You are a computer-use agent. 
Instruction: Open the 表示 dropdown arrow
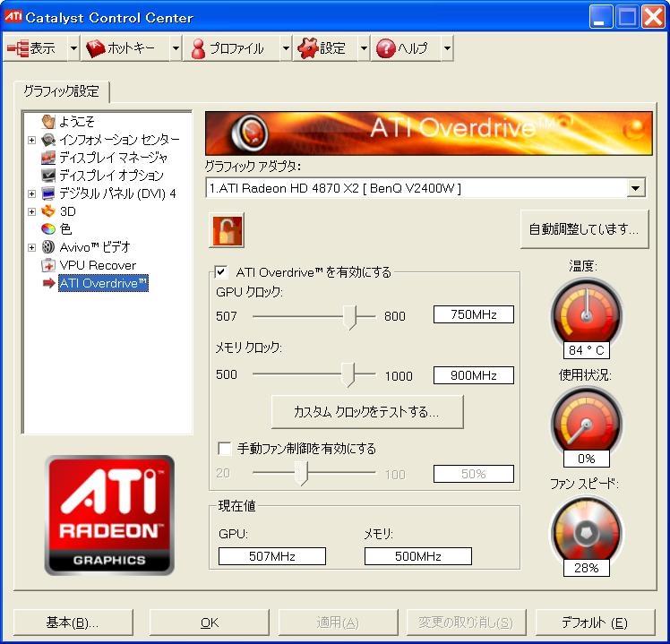click(73, 48)
